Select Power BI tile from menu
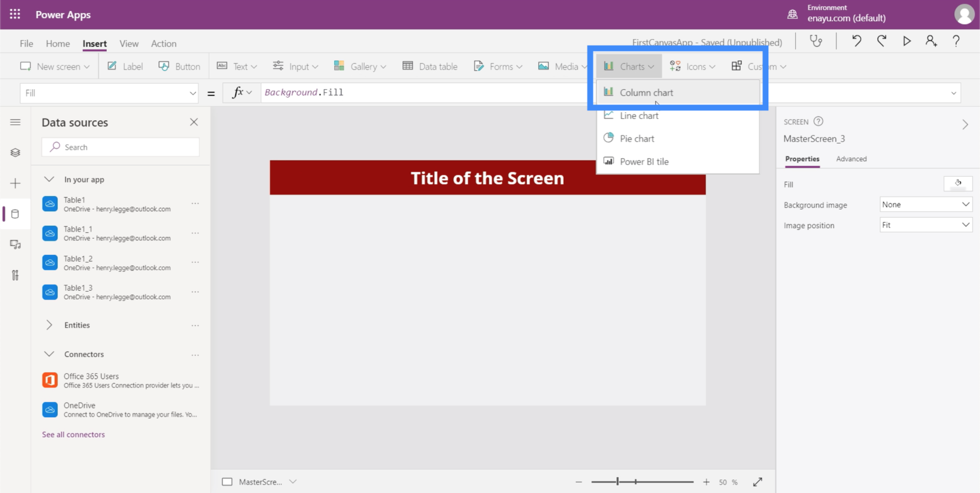 point(678,162)
